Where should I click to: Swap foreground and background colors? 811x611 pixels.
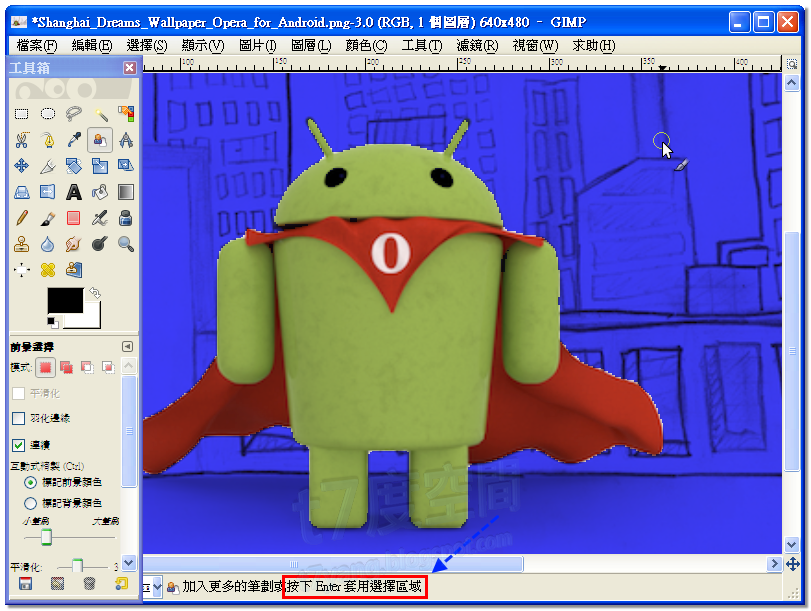[x=95, y=293]
